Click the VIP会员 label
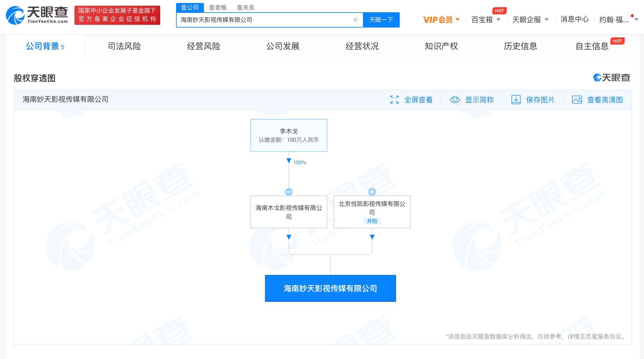This screenshot has width=644, height=359. click(438, 20)
